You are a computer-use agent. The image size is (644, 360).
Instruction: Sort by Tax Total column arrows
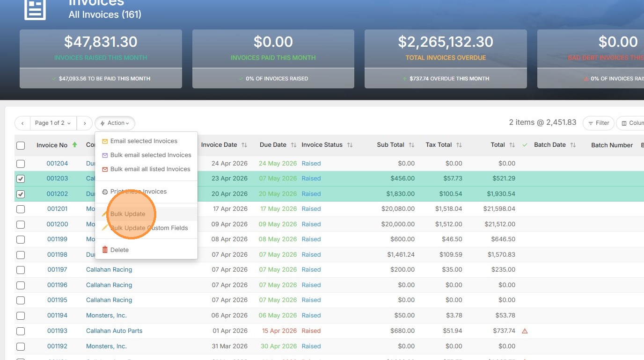459,145
